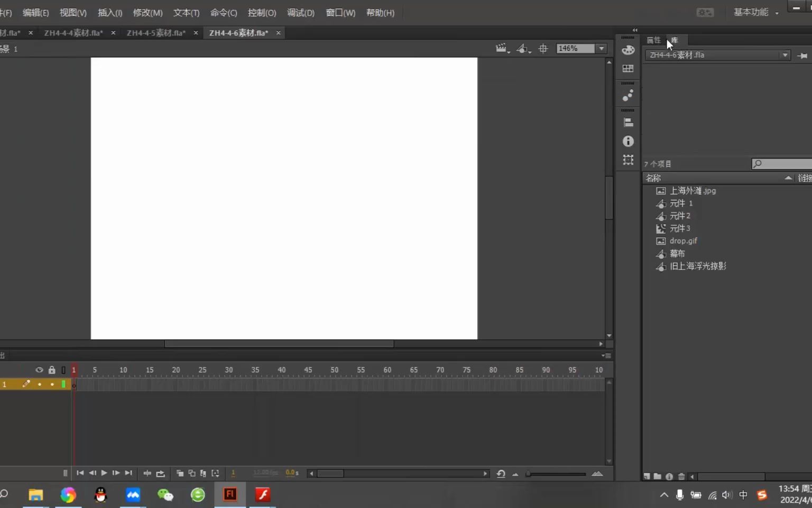Open the 基本功能 workspace dropdown
Image resolution: width=812 pixels, height=508 pixels.
(756, 12)
